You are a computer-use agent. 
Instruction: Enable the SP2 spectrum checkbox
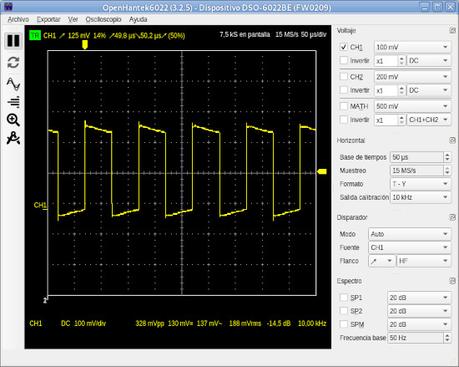pyautogui.click(x=344, y=311)
